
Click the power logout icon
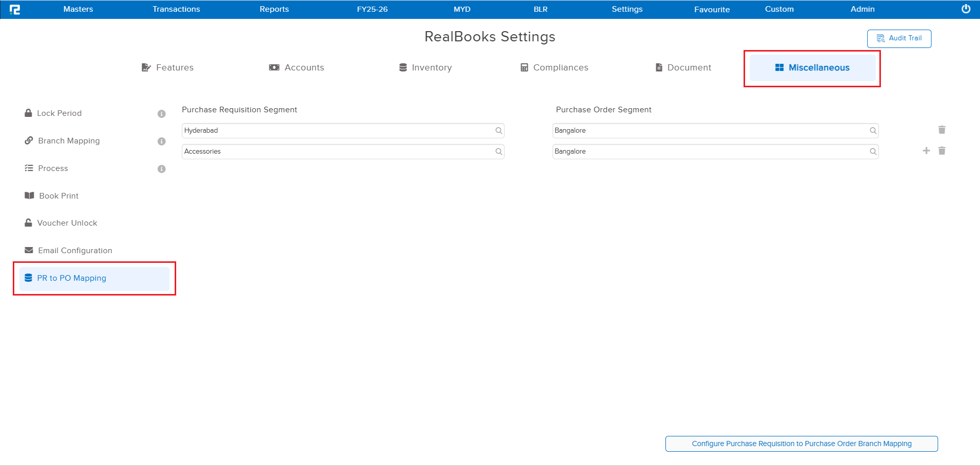pyautogui.click(x=966, y=9)
